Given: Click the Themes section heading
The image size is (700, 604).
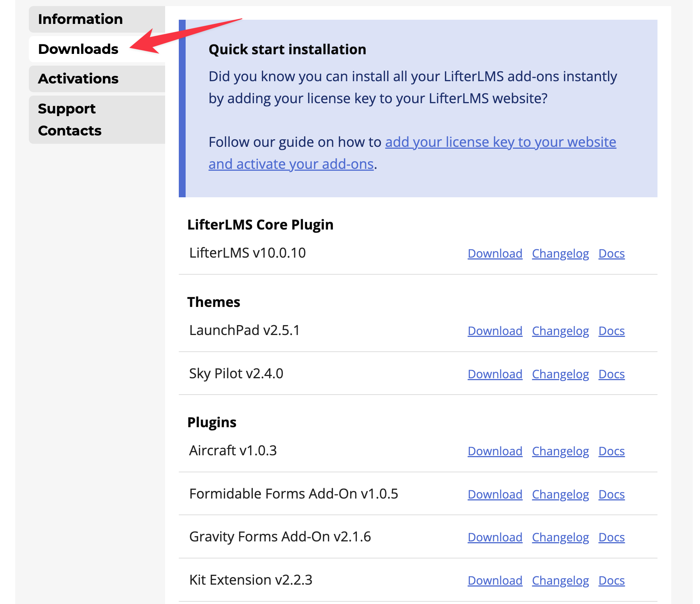Looking at the screenshot, I should click(x=214, y=302).
